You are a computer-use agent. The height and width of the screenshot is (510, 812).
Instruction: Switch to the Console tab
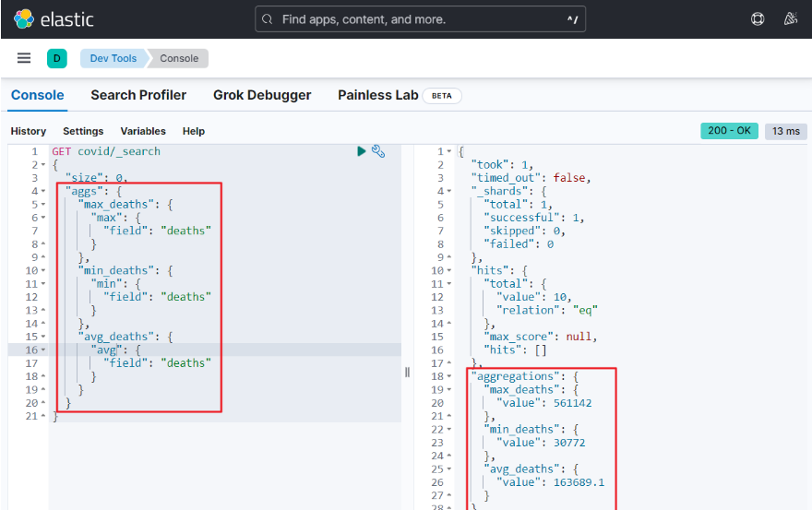coord(37,95)
